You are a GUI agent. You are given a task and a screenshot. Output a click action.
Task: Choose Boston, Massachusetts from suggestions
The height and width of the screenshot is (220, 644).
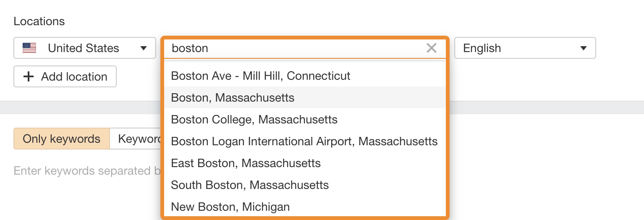[233, 98]
